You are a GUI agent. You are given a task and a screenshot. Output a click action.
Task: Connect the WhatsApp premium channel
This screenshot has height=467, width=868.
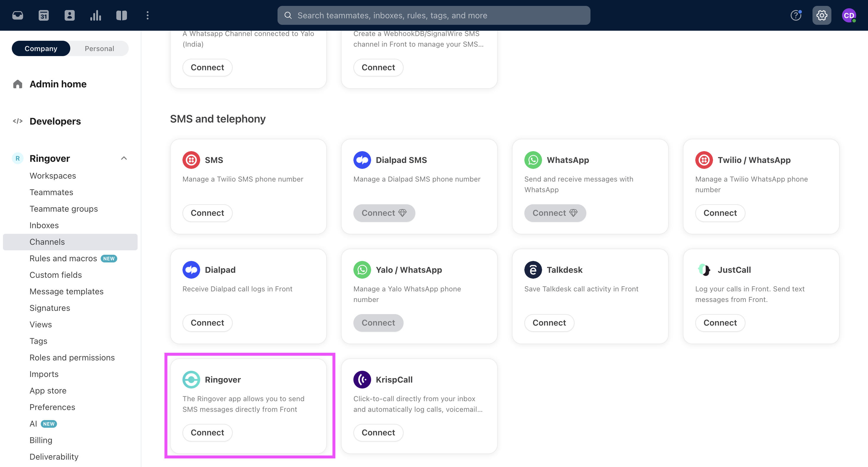[x=555, y=213]
